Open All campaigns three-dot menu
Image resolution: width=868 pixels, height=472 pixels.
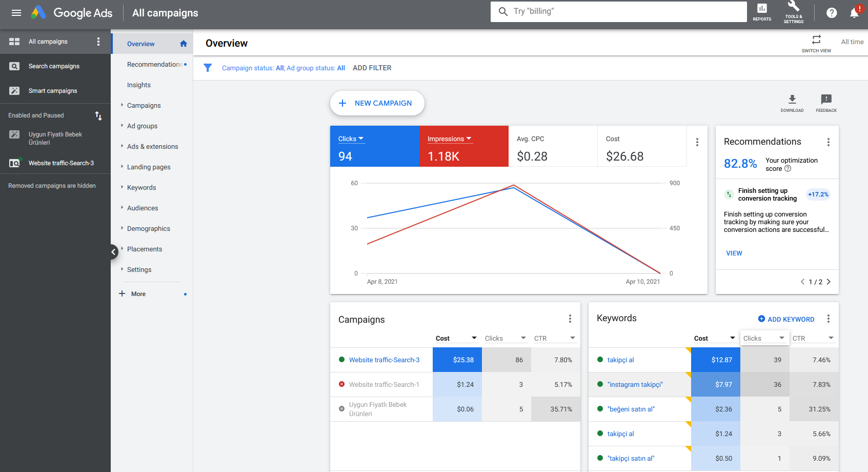[98, 42]
